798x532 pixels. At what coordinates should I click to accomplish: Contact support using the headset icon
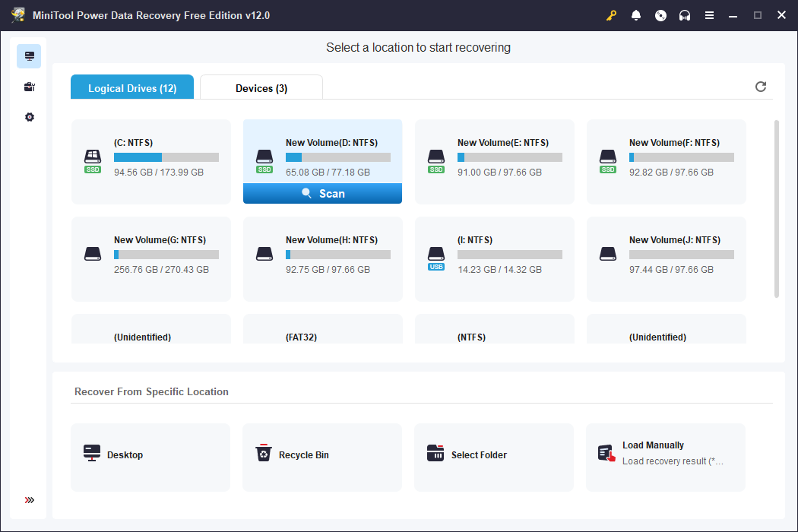click(x=685, y=15)
